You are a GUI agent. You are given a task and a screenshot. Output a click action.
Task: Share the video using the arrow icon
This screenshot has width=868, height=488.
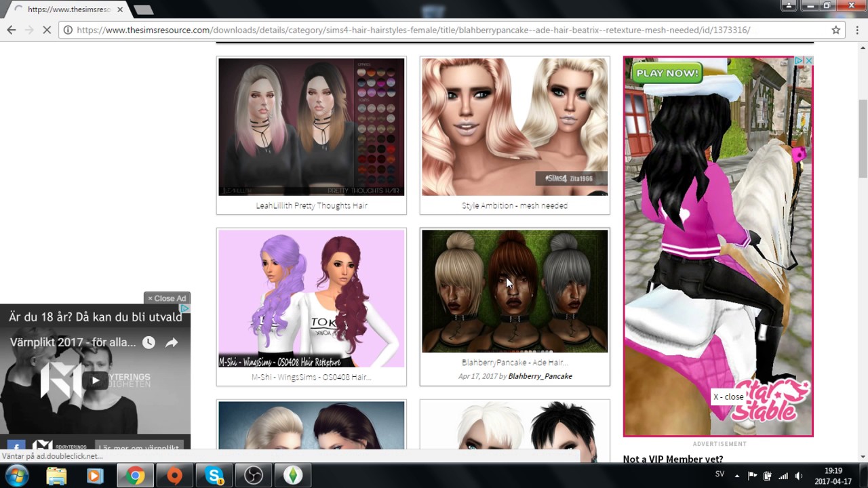(172, 342)
